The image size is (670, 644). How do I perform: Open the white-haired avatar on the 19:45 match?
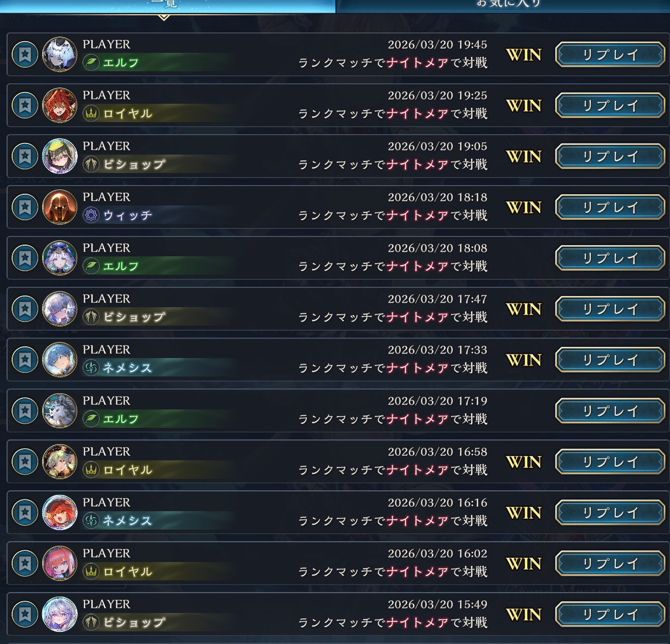coord(60,54)
